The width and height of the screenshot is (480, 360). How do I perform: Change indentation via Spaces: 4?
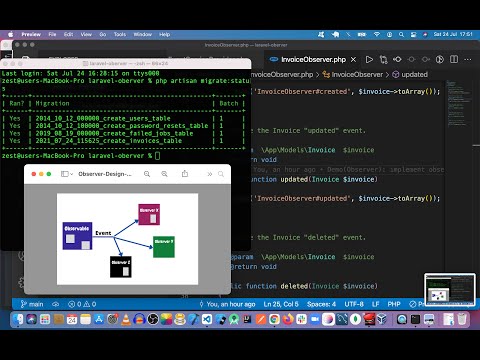pyautogui.click(x=321, y=304)
